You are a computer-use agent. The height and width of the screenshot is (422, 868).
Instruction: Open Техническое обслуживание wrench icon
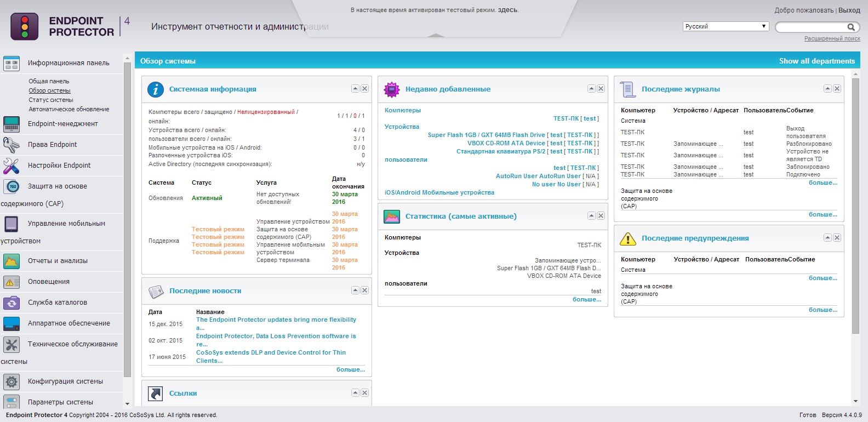12,344
